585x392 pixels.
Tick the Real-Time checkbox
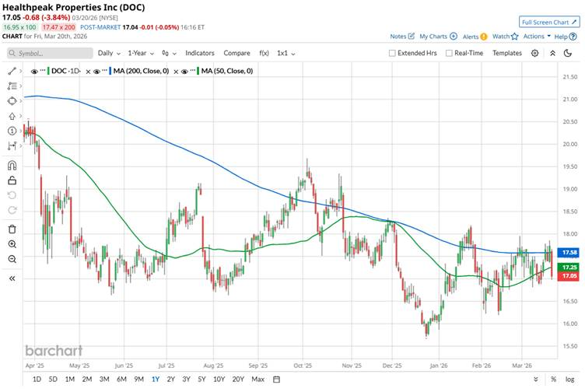click(x=449, y=53)
